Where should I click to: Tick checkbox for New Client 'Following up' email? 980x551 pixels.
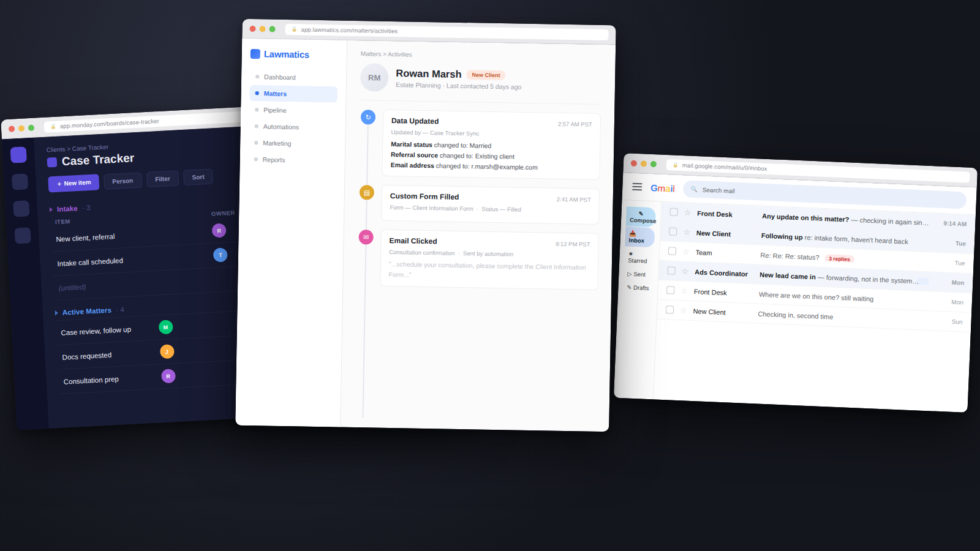673,231
